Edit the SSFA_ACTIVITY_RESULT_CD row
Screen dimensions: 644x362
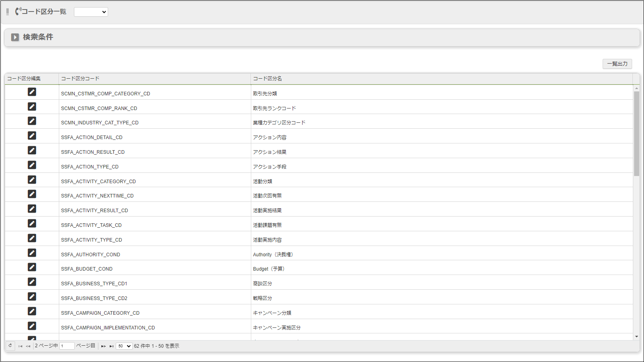(32, 209)
